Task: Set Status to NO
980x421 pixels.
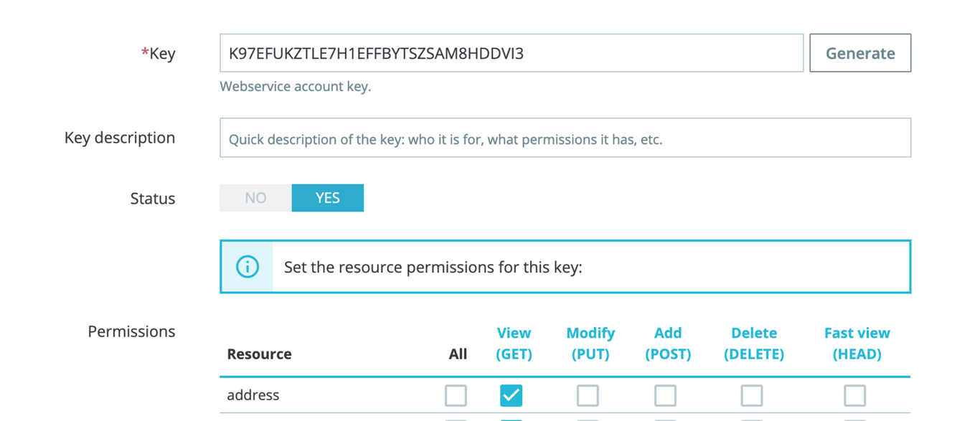Action: click(x=255, y=198)
